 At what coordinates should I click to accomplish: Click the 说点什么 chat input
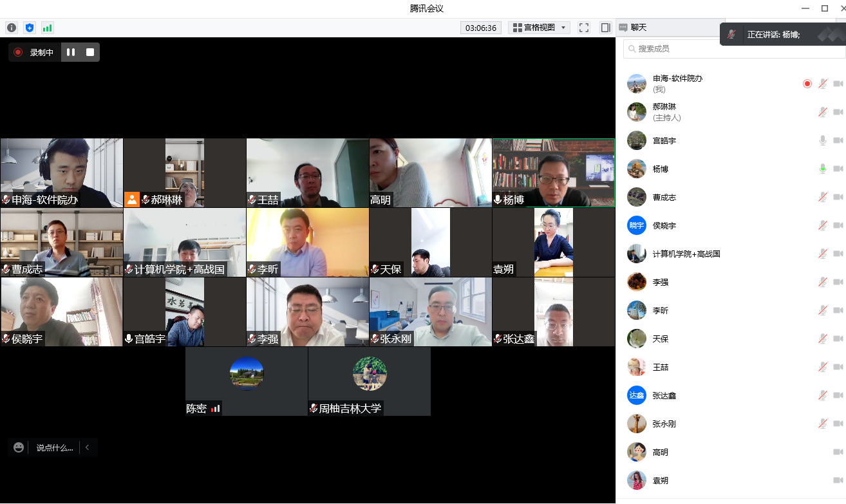pyautogui.click(x=54, y=447)
